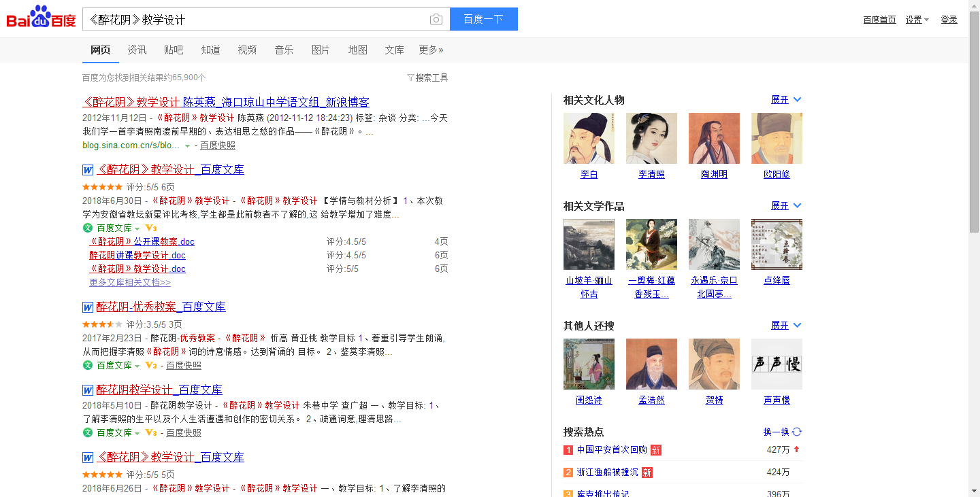This screenshot has height=497, width=980.
Task: Expand 相关文化人物 section with 展开
Action: (x=786, y=99)
